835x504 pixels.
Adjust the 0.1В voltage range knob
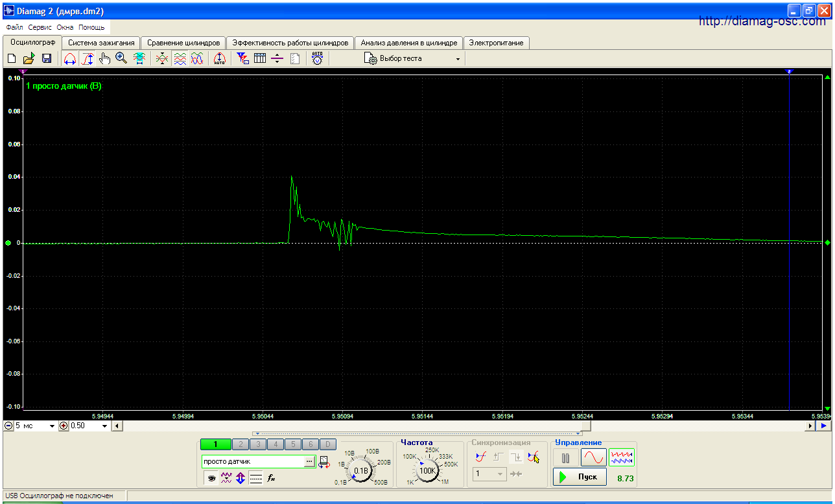click(361, 470)
